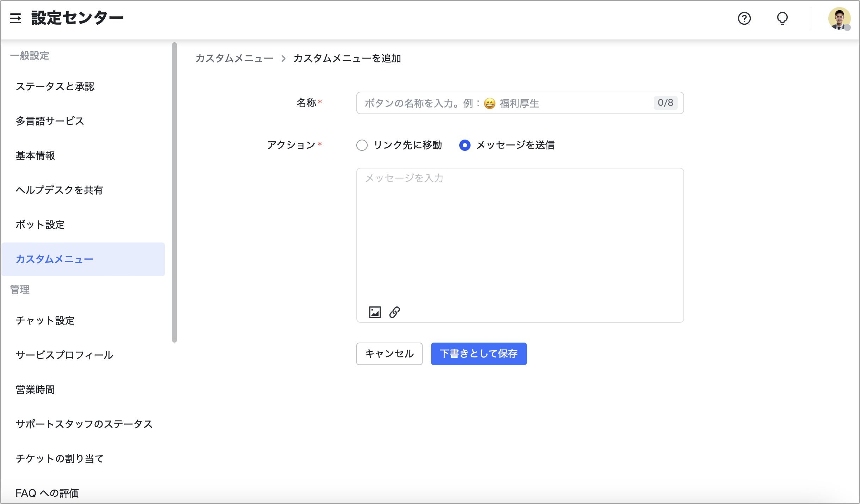Click 下書きとして保存 button

479,354
